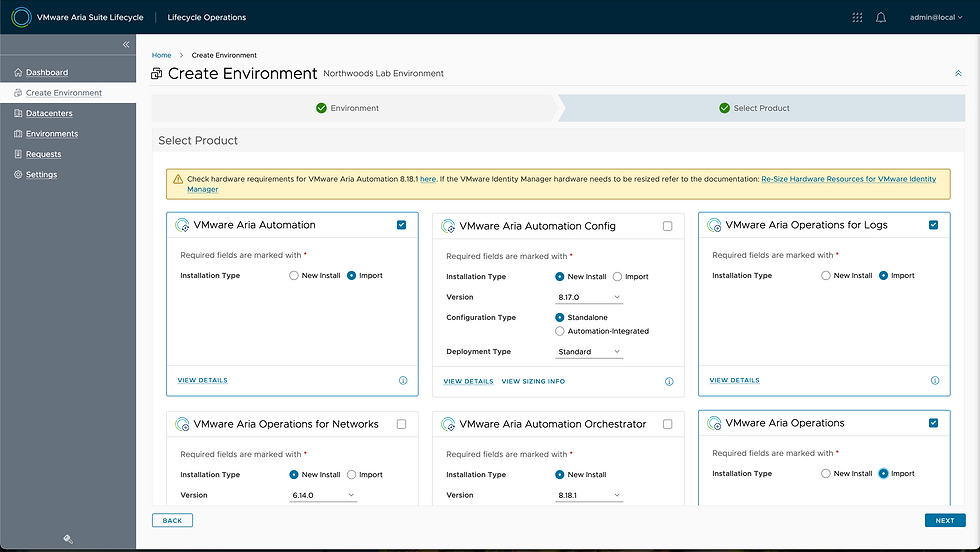The width and height of the screenshot is (980, 552).
Task: Click the Requests icon in the sidebar
Action: 18,154
